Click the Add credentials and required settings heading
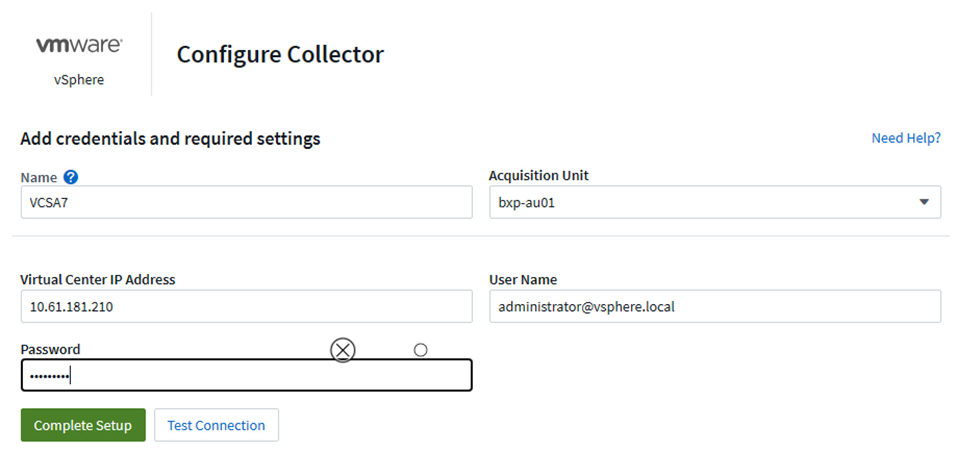Image resolution: width=957 pixels, height=451 pixels. 170,139
